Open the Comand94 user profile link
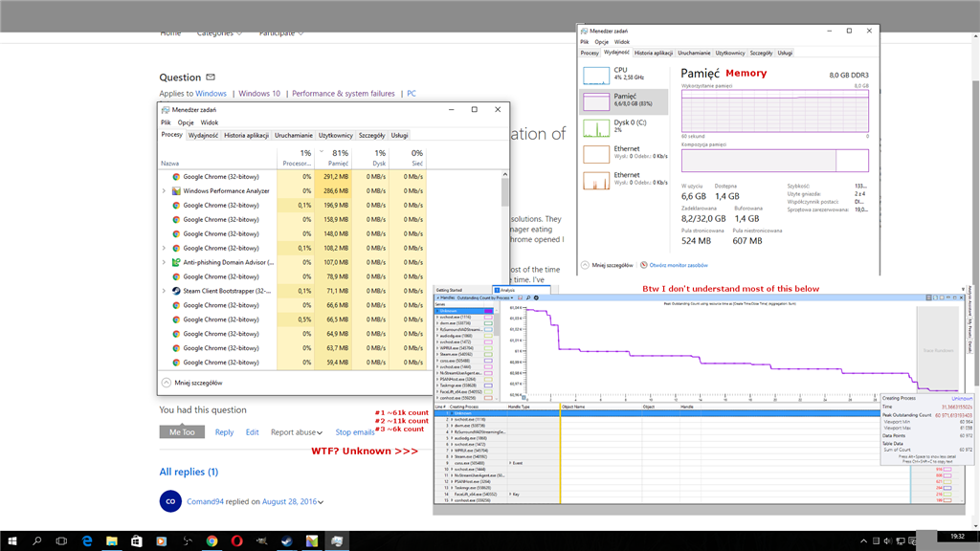Viewport: 980px width, 551px height. (x=205, y=501)
